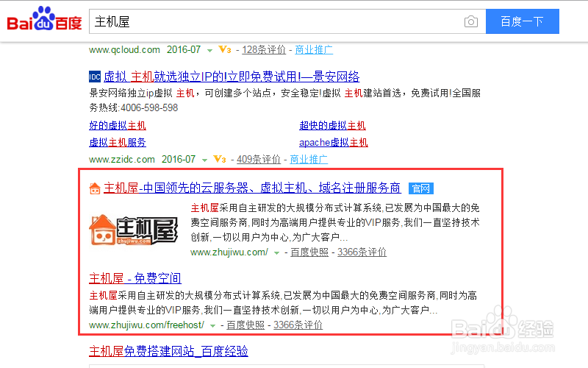Click the IDC icon beside 景安网络 result

(x=95, y=77)
